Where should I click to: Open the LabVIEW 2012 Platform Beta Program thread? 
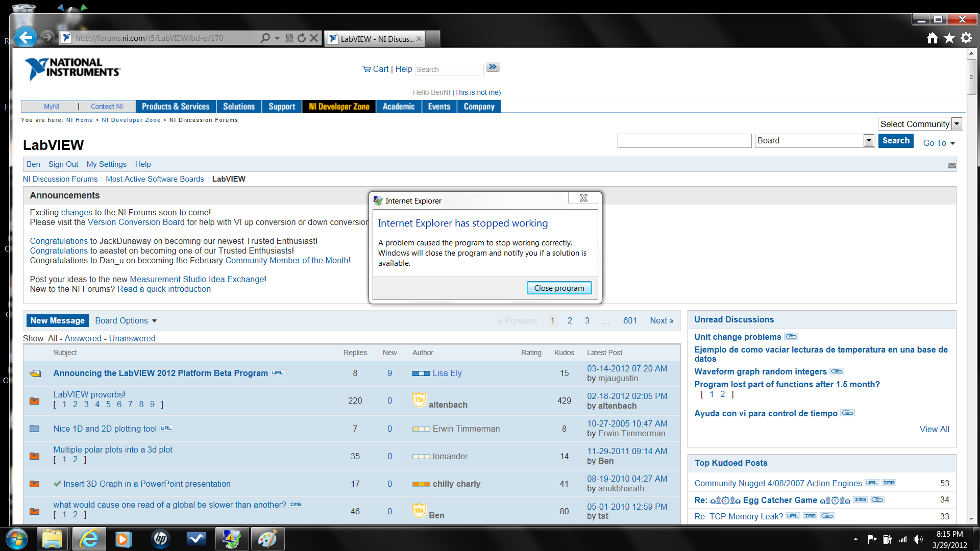click(x=161, y=373)
